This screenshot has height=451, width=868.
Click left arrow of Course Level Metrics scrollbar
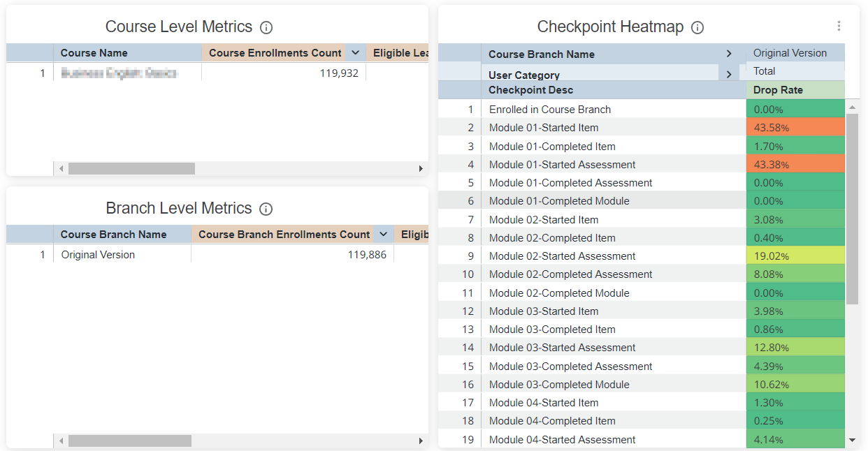click(x=61, y=169)
